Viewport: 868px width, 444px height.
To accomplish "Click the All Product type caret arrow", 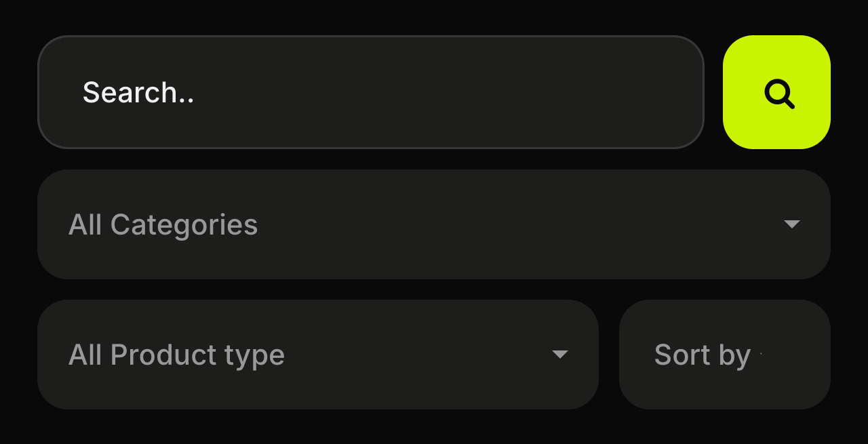I will [x=560, y=355].
